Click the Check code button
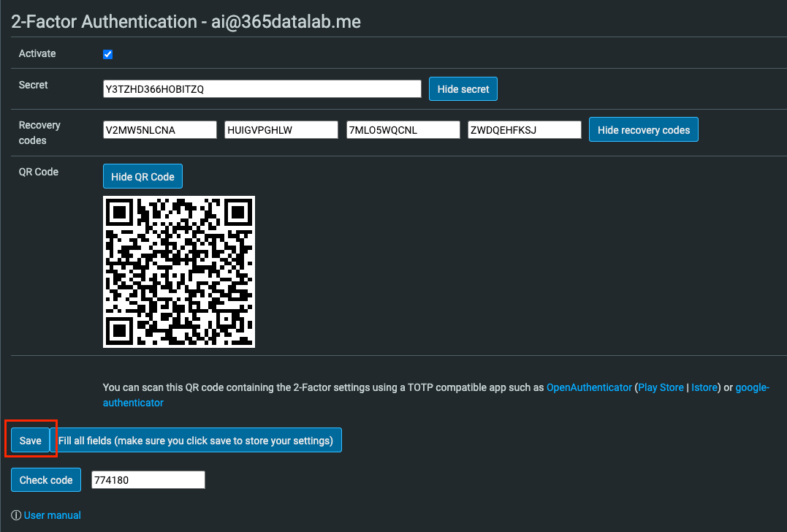The image size is (787, 532). (46, 480)
